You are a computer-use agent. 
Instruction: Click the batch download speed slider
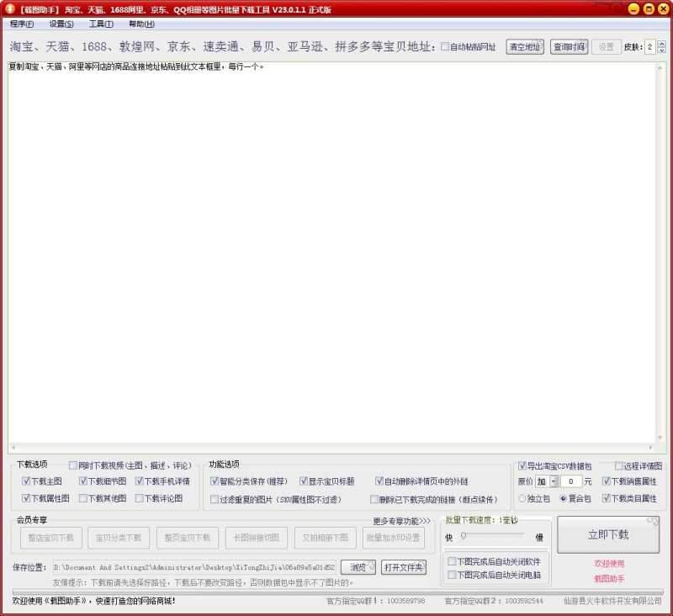click(x=495, y=536)
